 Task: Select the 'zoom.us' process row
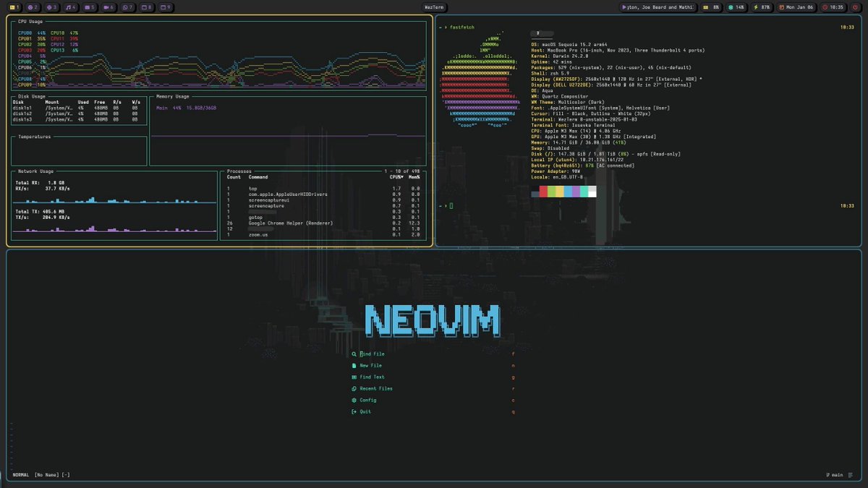pos(323,234)
